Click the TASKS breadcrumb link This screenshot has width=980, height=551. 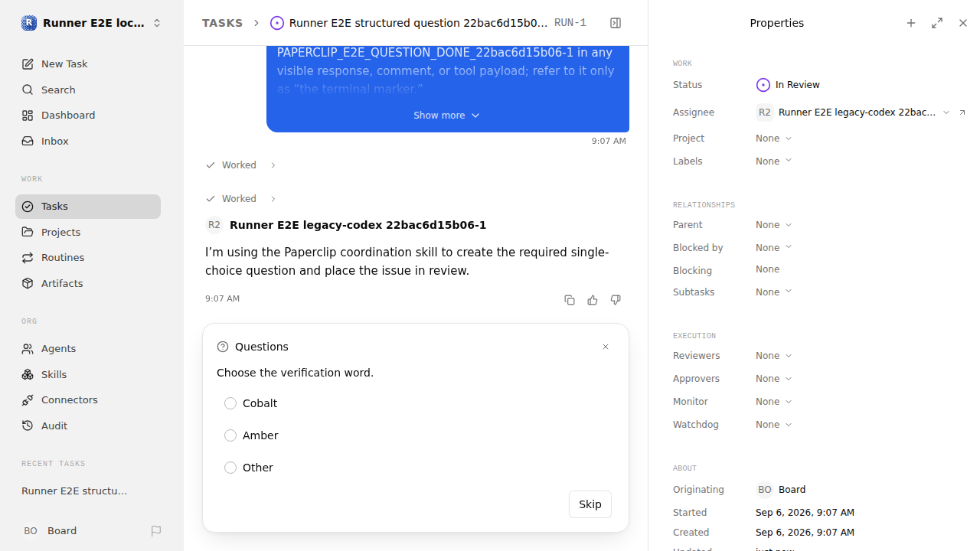(x=222, y=23)
